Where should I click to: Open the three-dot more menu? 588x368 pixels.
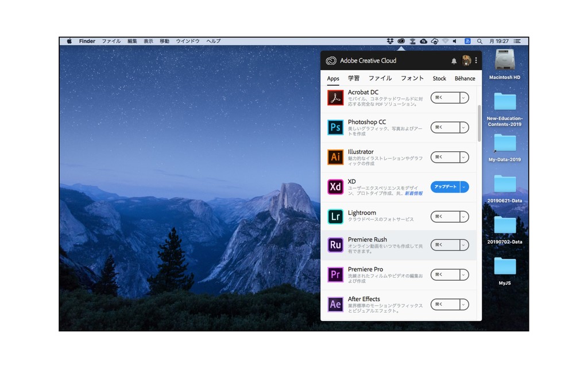[476, 60]
